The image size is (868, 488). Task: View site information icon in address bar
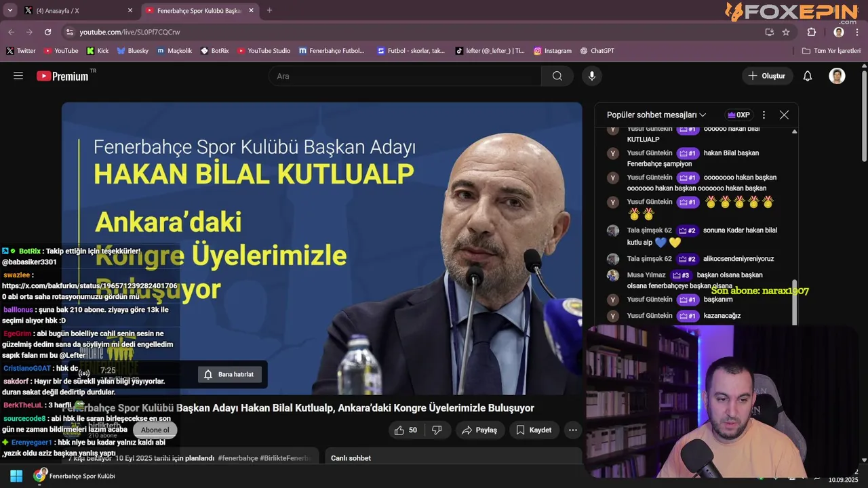pyautogui.click(x=69, y=32)
